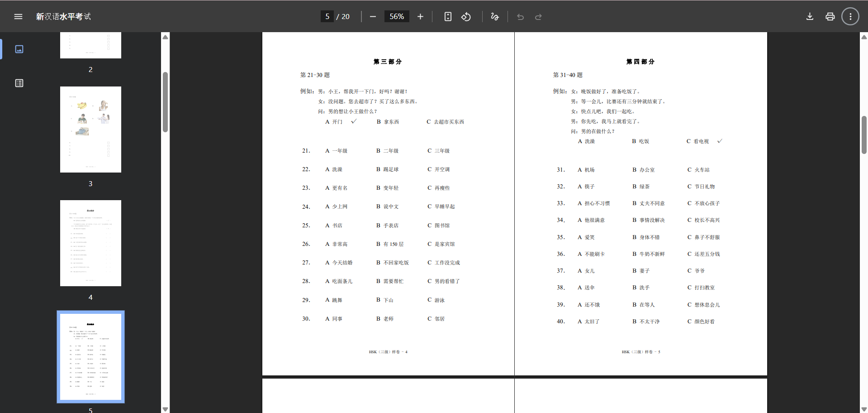Zoom out with the minus button
The width and height of the screenshot is (868, 413).
[x=373, y=17]
